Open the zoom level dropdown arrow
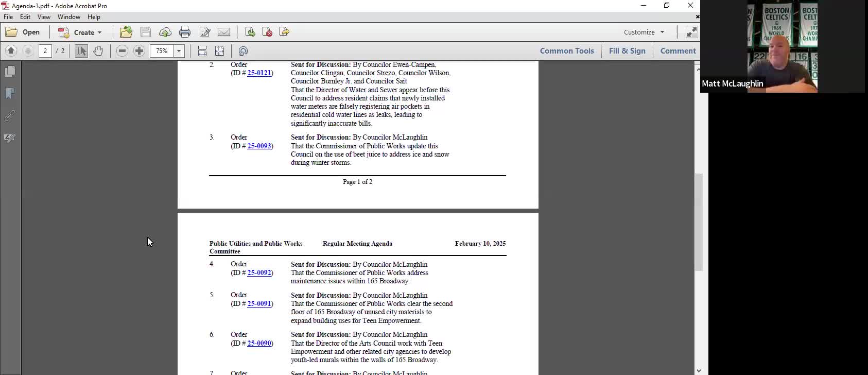Screen dimensions: 868x375 (x=179, y=50)
